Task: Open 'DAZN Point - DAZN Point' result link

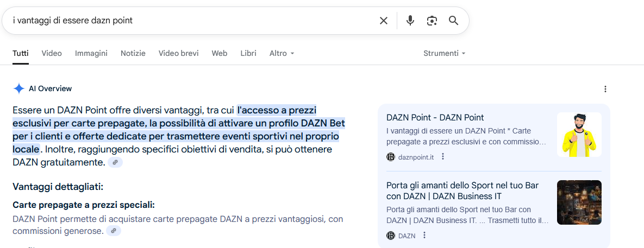Action: (435, 118)
